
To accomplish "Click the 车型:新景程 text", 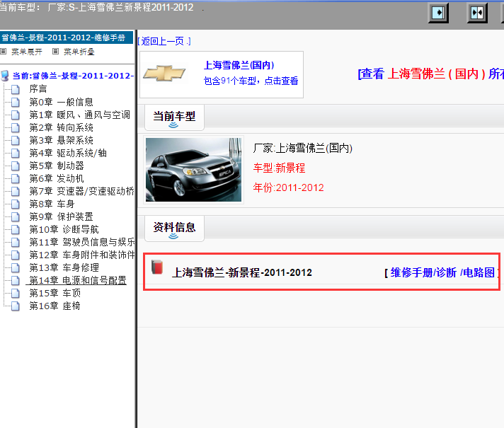I will (x=279, y=168).
